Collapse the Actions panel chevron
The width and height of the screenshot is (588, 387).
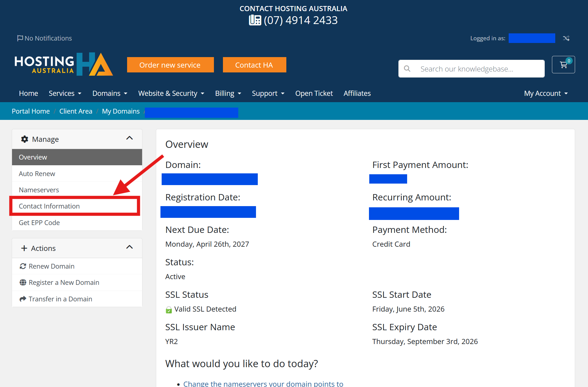pos(129,247)
